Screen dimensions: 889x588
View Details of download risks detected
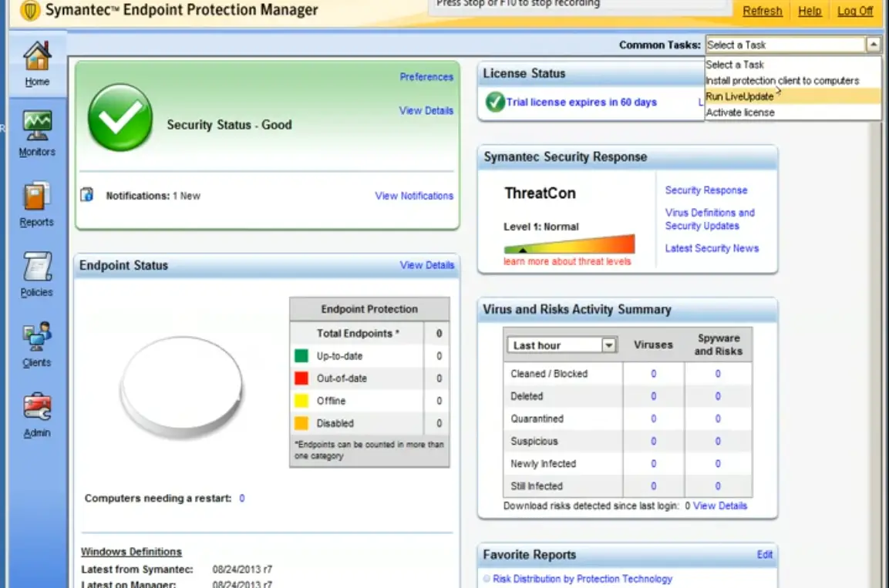click(720, 506)
